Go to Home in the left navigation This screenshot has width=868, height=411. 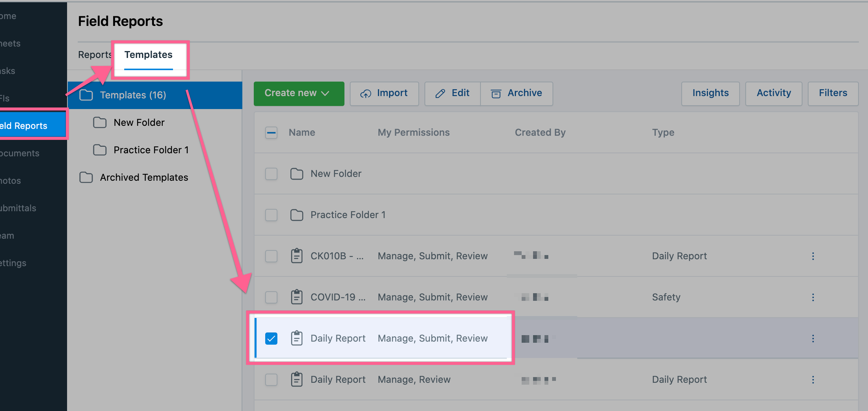[8, 16]
